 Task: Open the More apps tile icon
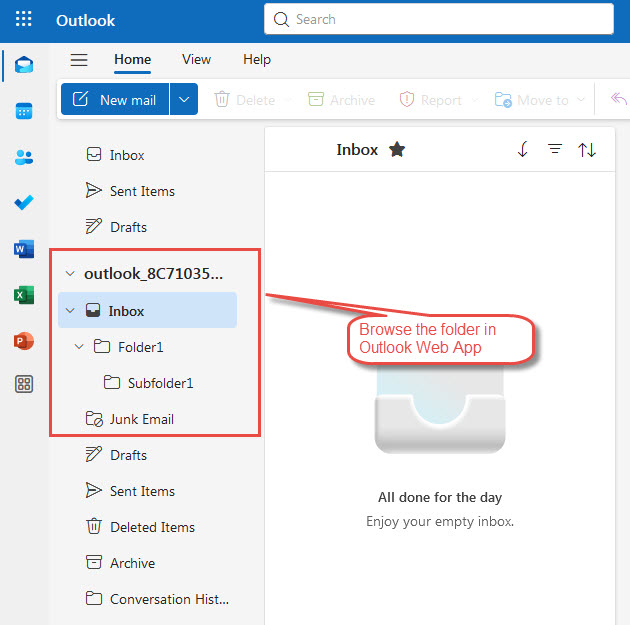pos(24,384)
